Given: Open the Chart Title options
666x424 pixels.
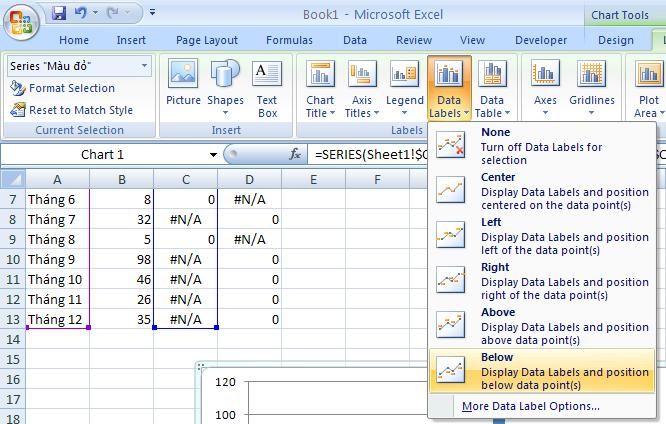Looking at the screenshot, I should [x=320, y=88].
